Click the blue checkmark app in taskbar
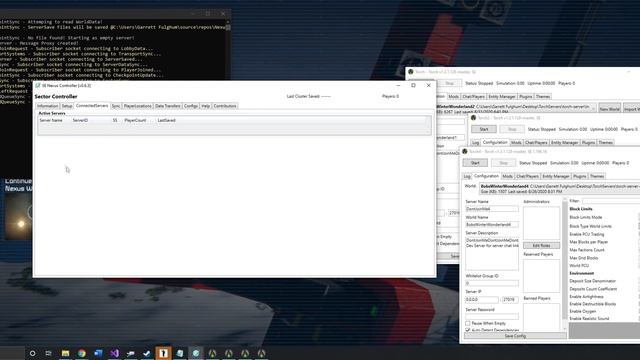The width and height of the screenshot is (640, 360). coord(147,353)
